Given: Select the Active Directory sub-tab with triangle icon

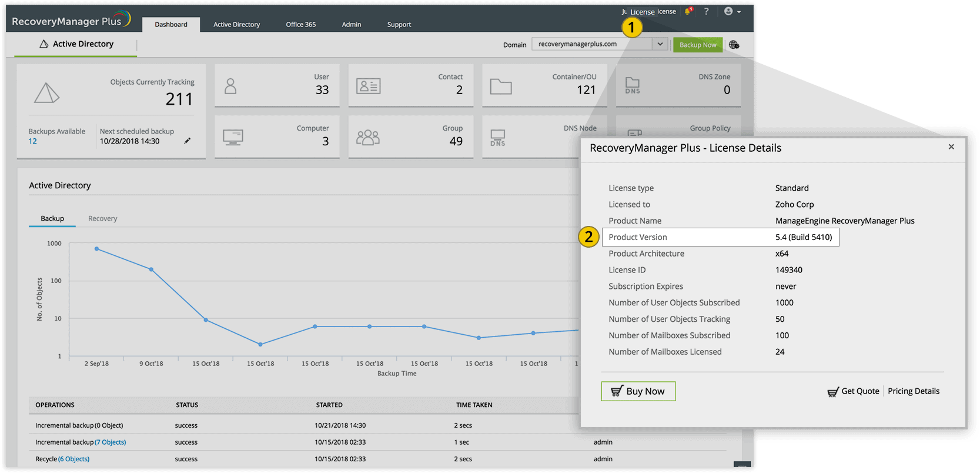Looking at the screenshot, I should pyautogui.click(x=76, y=44).
